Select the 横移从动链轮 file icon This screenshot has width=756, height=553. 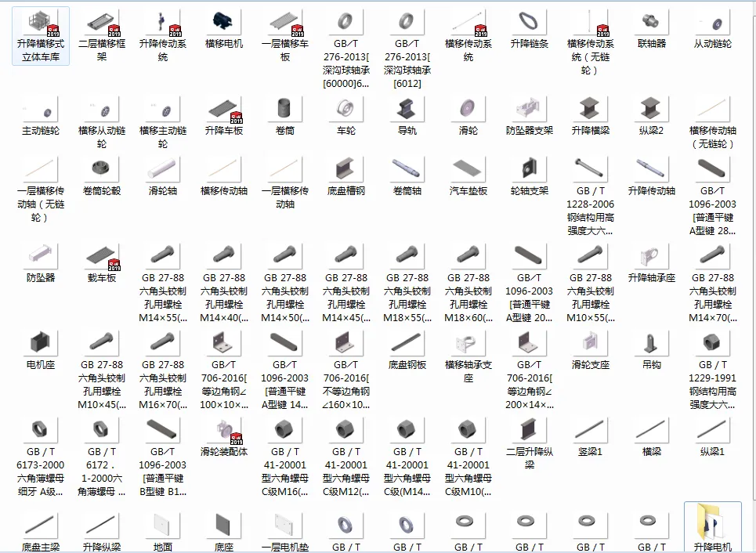102,110
